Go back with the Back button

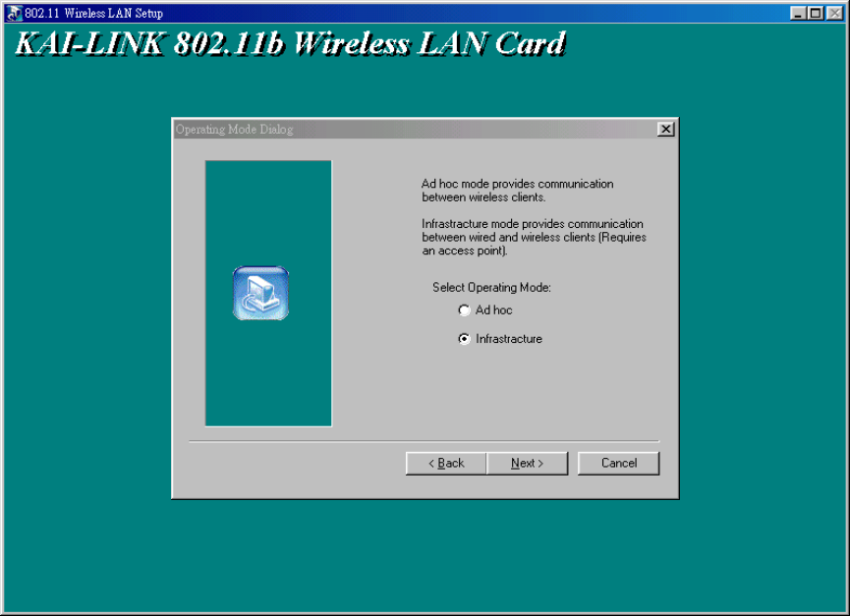click(x=446, y=463)
